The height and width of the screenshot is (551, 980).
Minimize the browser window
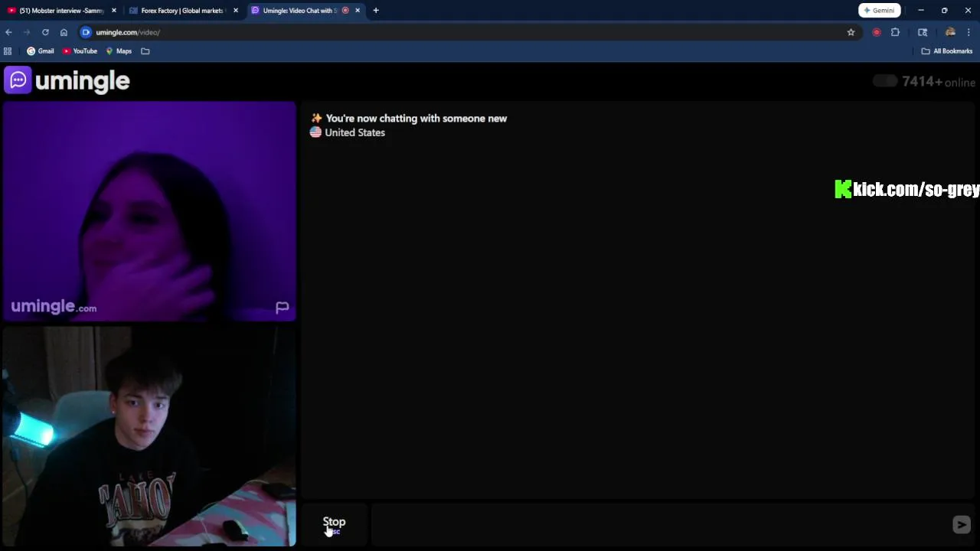(x=921, y=11)
